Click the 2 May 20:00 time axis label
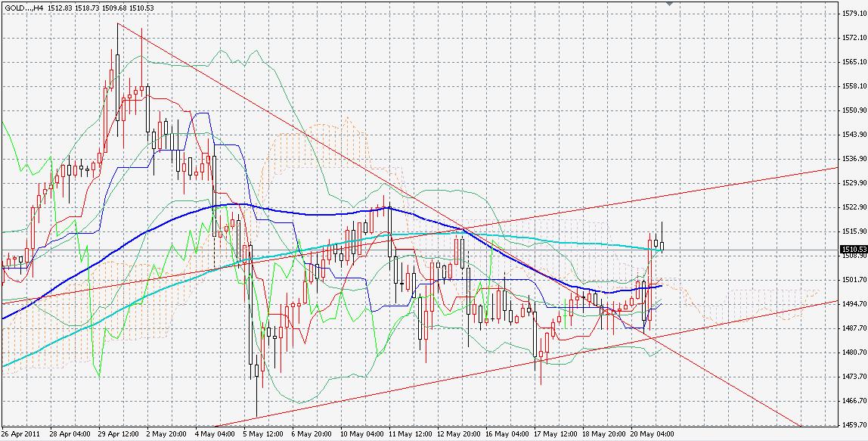This screenshot has height=441, width=868. 166,433
